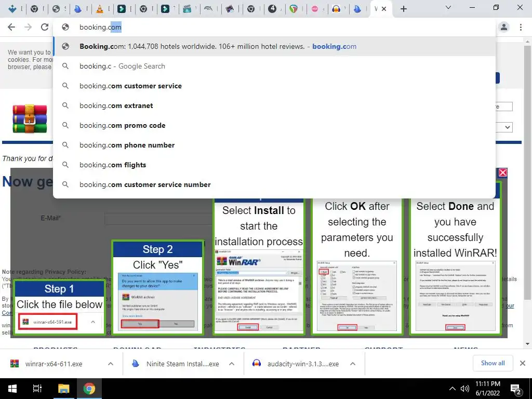Click the globe icon in the address bar
This screenshot has height=399, width=532.
65,27
